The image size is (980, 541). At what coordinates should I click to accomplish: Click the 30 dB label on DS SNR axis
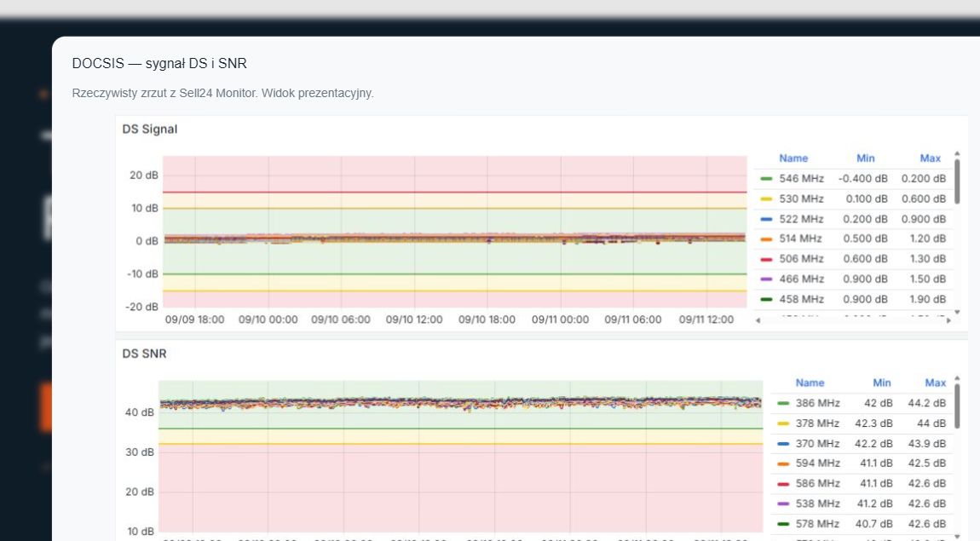[x=140, y=452]
